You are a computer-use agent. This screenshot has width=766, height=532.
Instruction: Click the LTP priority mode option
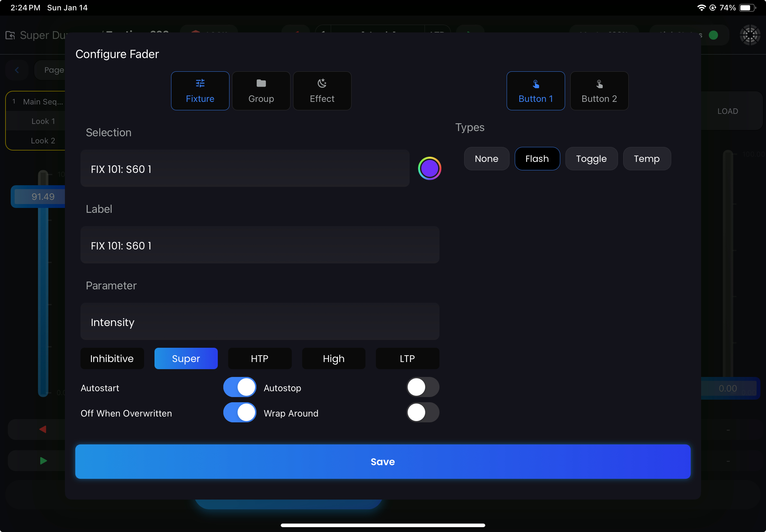[x=407, y=358]
